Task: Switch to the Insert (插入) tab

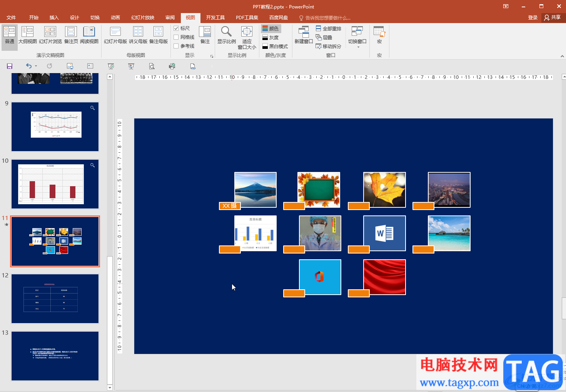Action: [x=54, y=18]
